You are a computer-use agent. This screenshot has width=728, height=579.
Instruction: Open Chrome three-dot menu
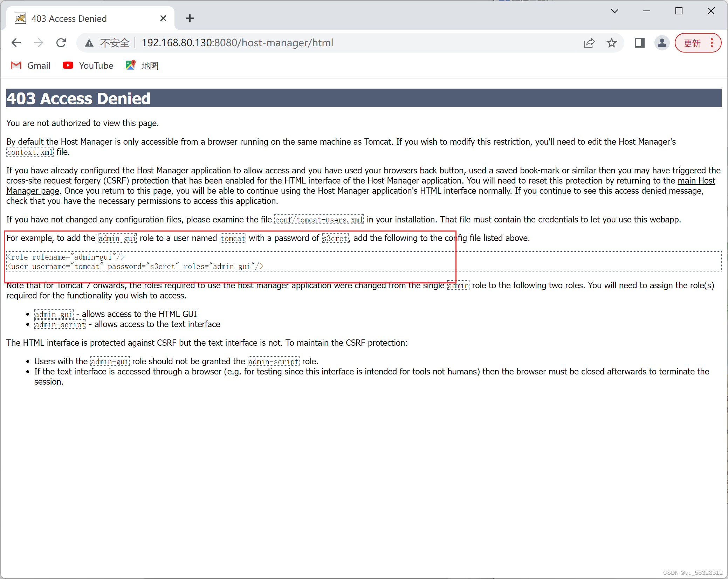712,43
